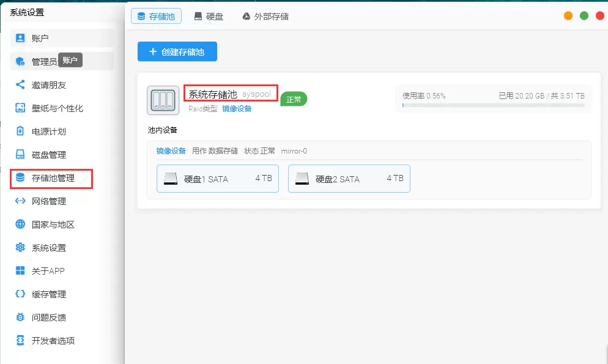Click the 关于APP grid icon

[20, 270]
